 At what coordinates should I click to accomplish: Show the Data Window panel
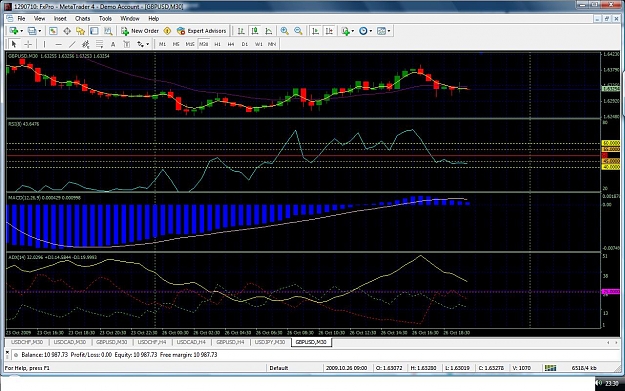pyautogui.click(x=67, y=31)
